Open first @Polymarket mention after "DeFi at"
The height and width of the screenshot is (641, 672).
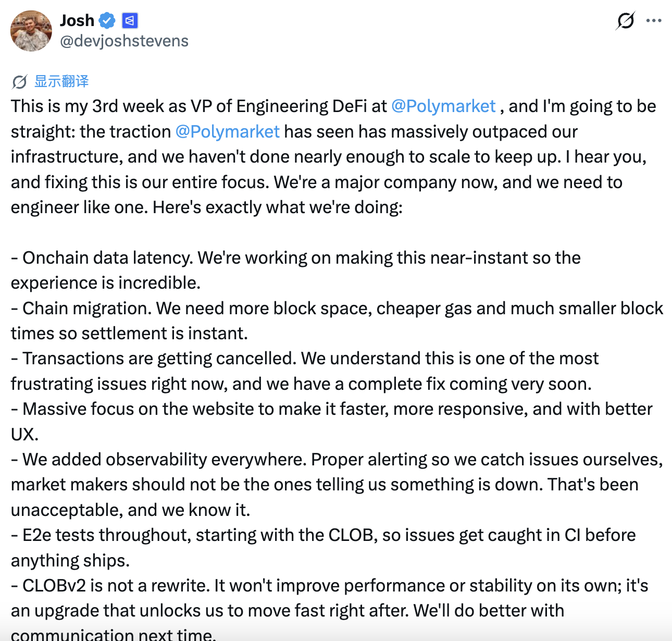[x=443, y=106]
